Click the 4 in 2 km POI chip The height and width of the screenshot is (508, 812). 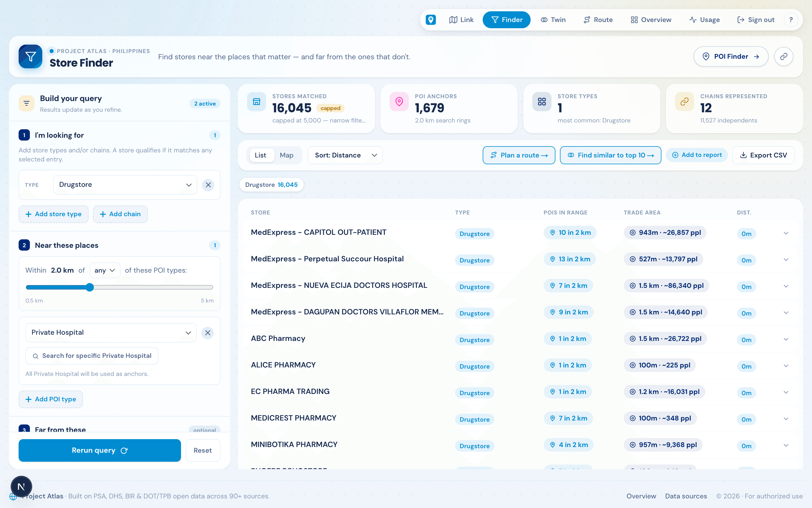pyautogui.click(x=568, y=445)
